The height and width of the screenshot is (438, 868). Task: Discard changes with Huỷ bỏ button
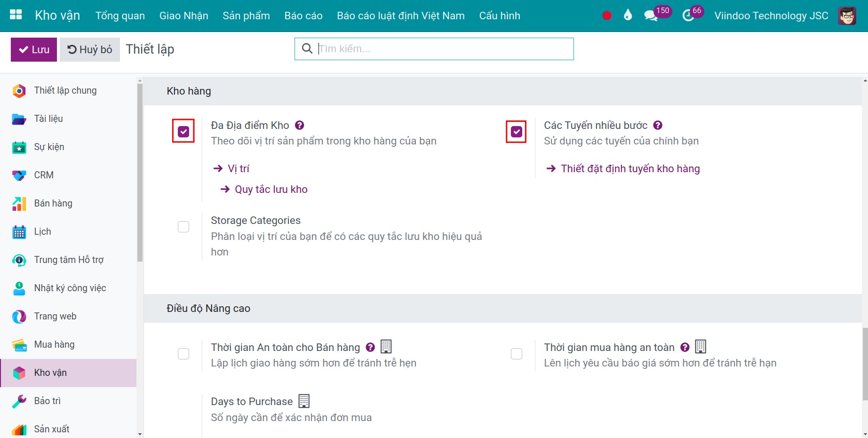pyautogui.click(x=90, y=49)
